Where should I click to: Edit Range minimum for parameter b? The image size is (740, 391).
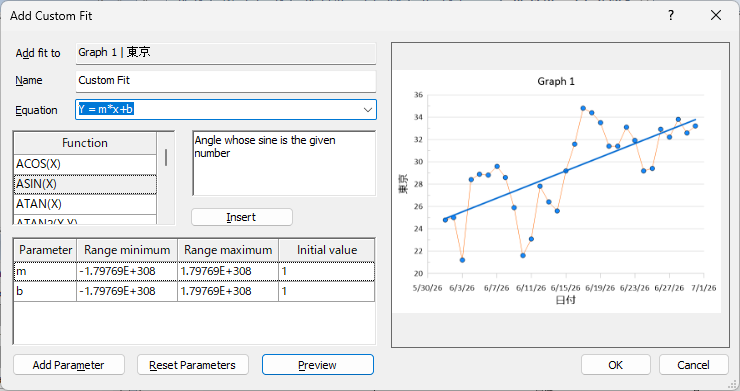127,291
